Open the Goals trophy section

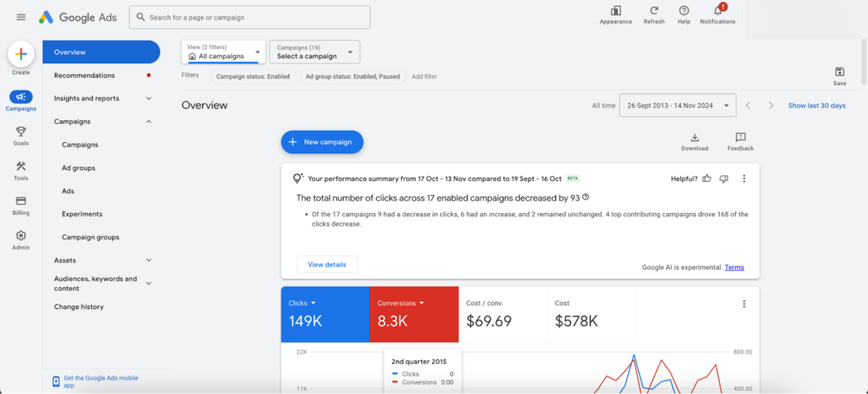21,131
